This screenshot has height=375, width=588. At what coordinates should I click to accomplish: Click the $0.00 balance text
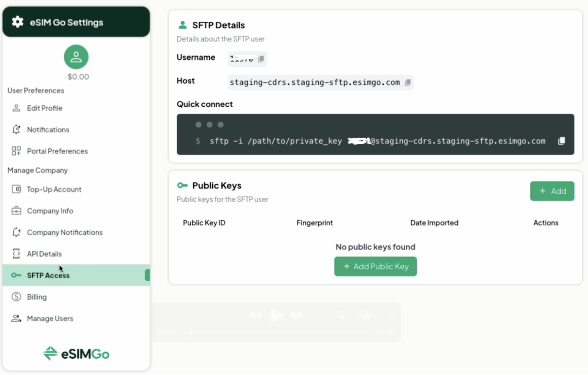click(x=77, y=77)
